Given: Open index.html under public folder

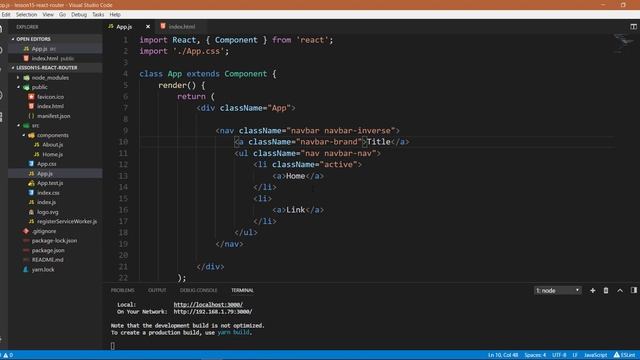Looking at the screenshot, I should point(51,106).
